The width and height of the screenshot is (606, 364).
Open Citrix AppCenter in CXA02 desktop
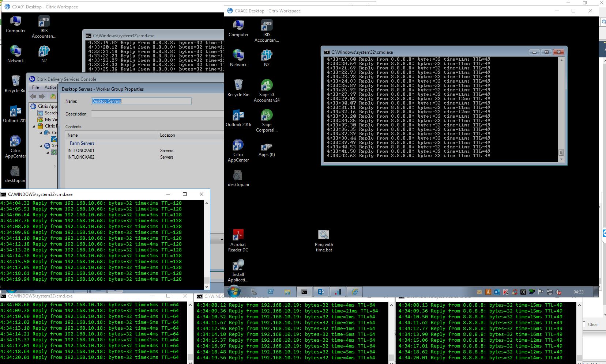pyautogui.click(x=238, y=145)
